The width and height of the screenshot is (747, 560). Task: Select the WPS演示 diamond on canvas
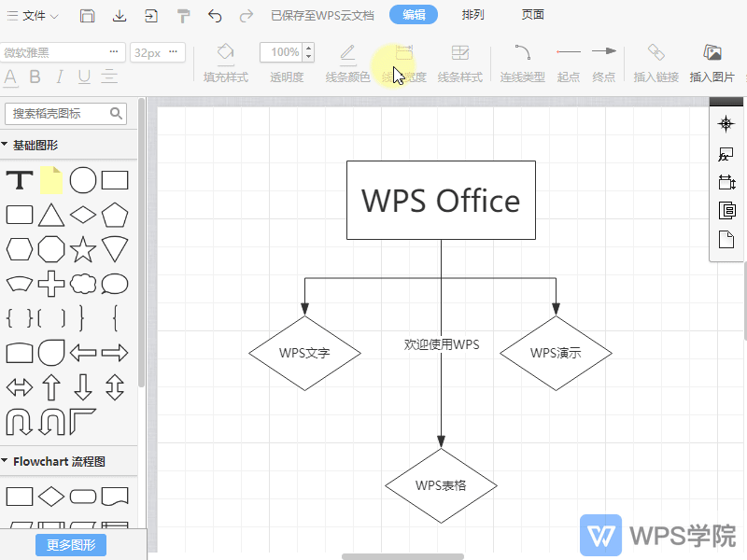tap(556, 354)
